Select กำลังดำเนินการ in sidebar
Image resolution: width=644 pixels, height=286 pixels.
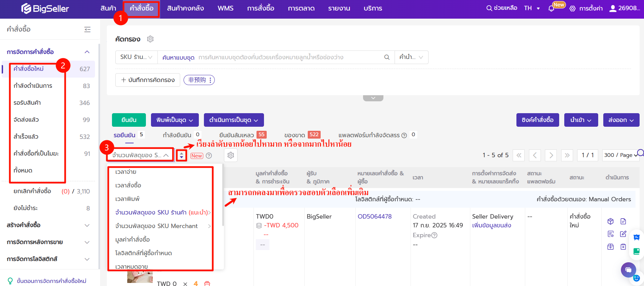click(33, 86)
